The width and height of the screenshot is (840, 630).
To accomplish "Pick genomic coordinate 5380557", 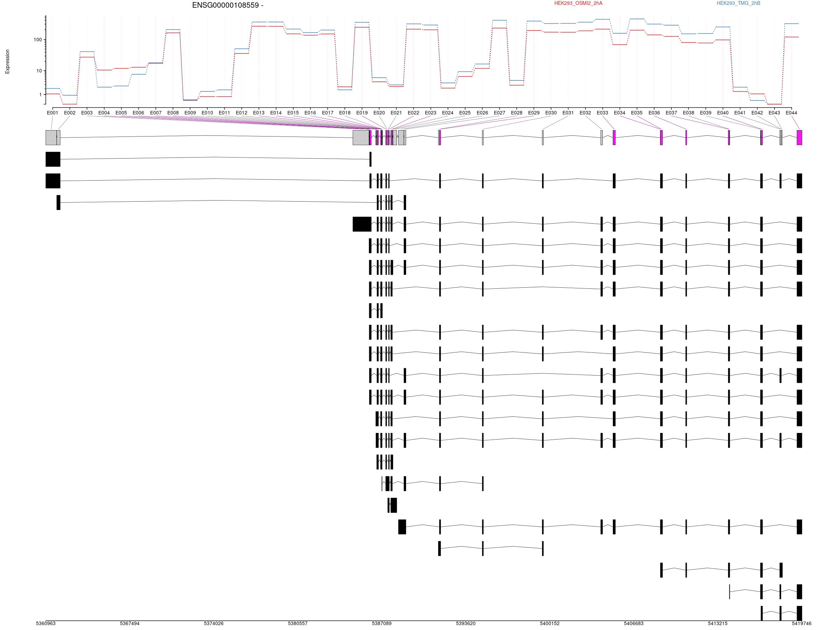I will point(298,624).
